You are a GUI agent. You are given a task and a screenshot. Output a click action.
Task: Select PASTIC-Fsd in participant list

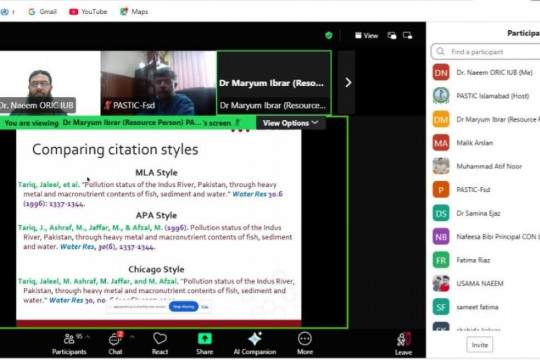pyautogui.click(x=486, y=190)
